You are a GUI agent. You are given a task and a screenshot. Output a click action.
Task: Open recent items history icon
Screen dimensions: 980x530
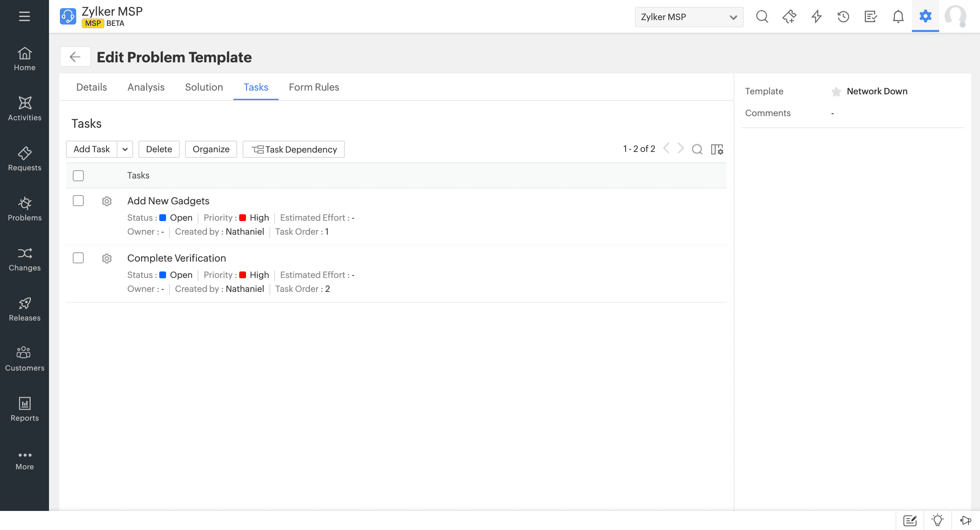tap(843, 17)
